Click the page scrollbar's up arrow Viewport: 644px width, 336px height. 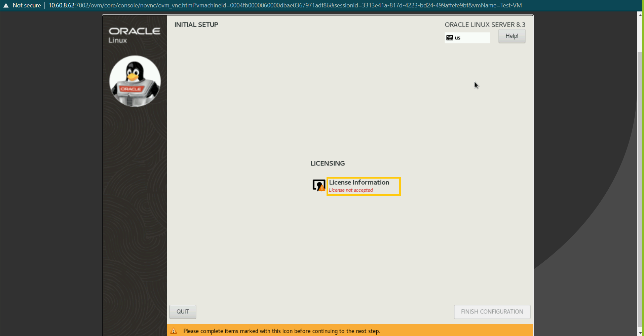(x=640, y=15)
